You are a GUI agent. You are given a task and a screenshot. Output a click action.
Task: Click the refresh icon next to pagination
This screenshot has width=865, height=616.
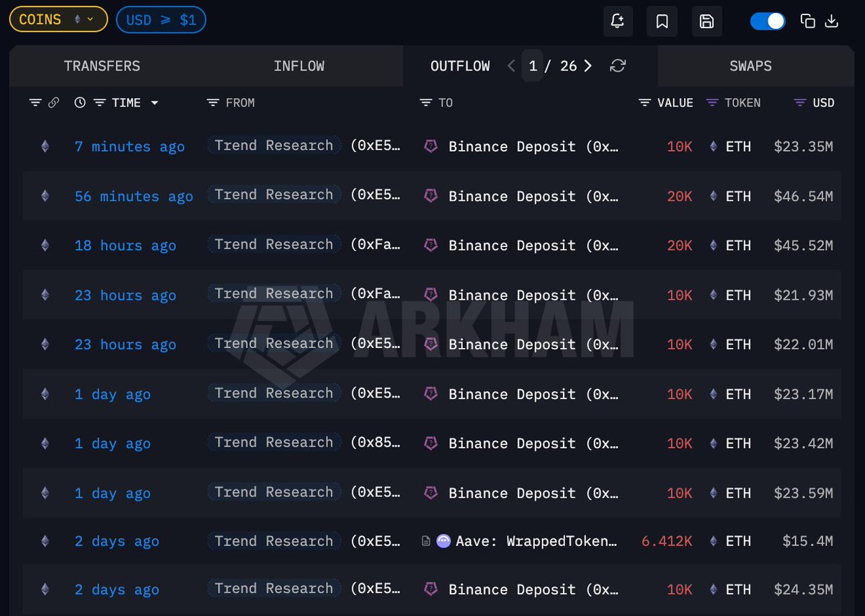coord(618,66)
